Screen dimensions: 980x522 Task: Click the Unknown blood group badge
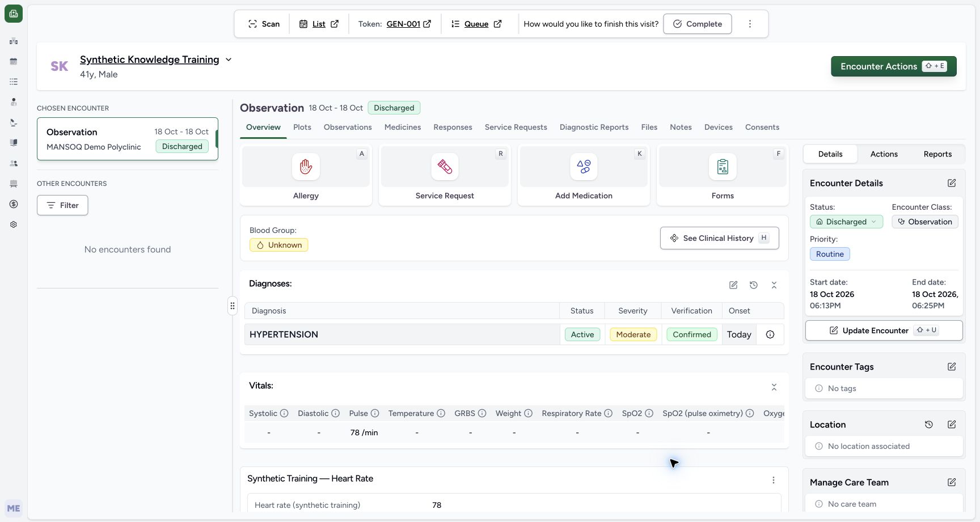tap(279, 245)
